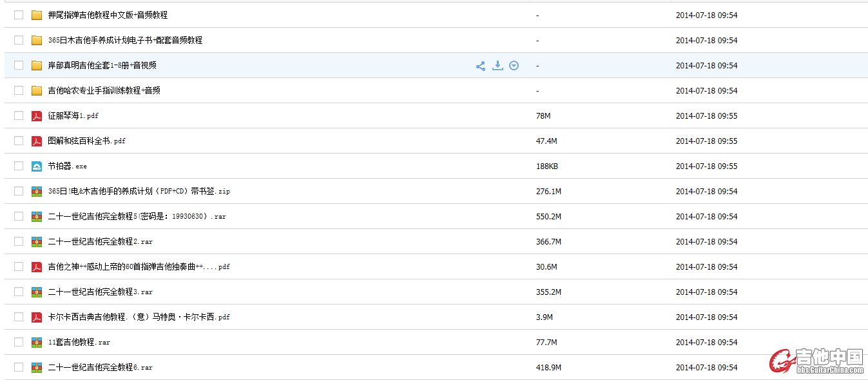
Task: Click the 3.9M size value
Action: point(545,317)
